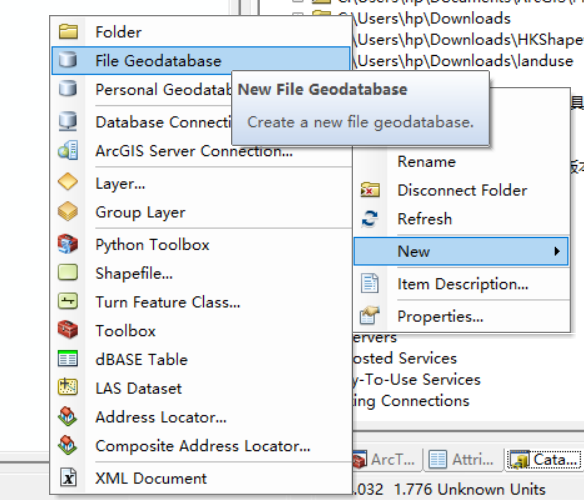Click the XML Document icon
This screenshot has width=584, height=500.
coord(68,478)
